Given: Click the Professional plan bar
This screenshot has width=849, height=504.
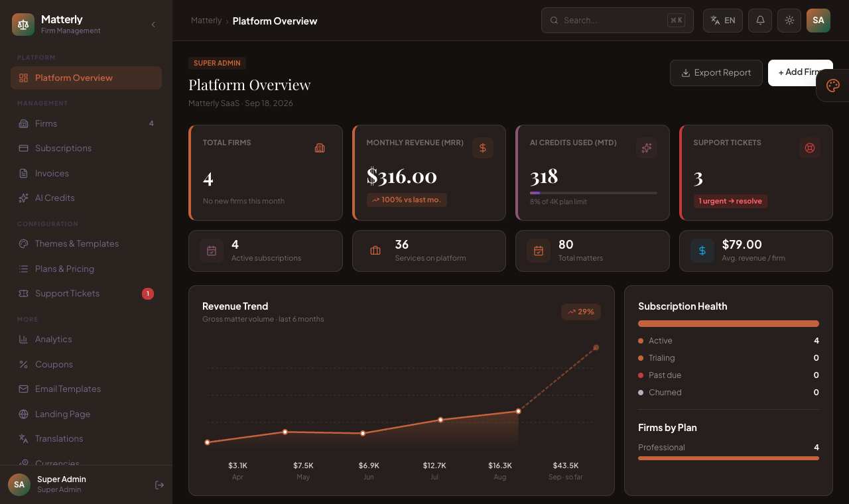Looking at the screenshot, I should point(728,458).
